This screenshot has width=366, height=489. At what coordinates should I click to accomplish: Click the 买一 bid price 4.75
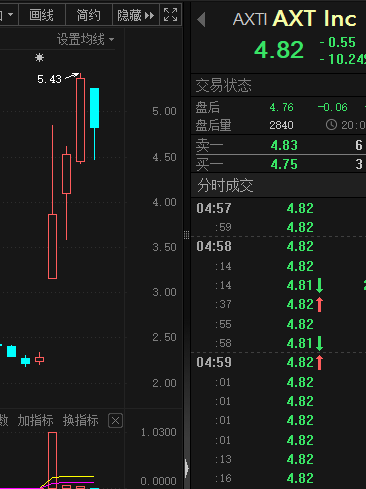point(284,164)
